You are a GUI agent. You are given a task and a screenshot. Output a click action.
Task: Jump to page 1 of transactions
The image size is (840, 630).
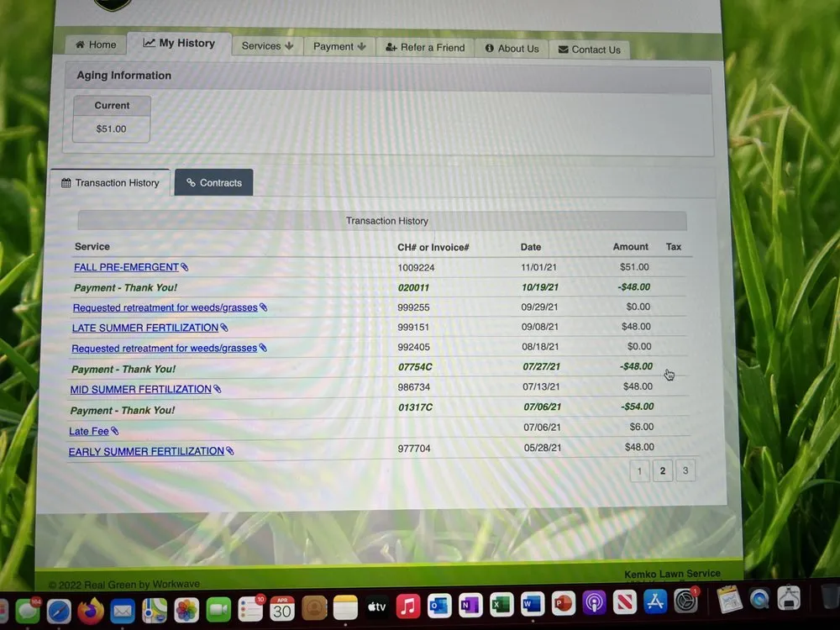coord(639,471)
